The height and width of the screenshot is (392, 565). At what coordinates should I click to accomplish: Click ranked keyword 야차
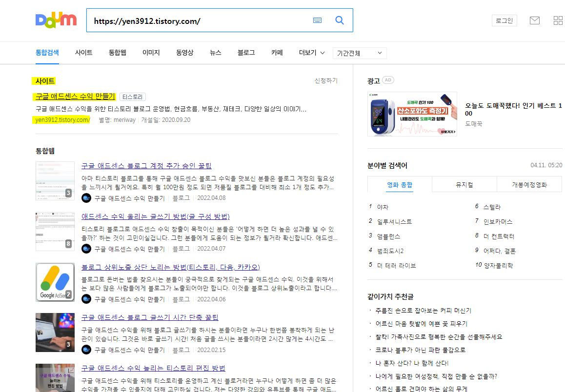point(383,207)
